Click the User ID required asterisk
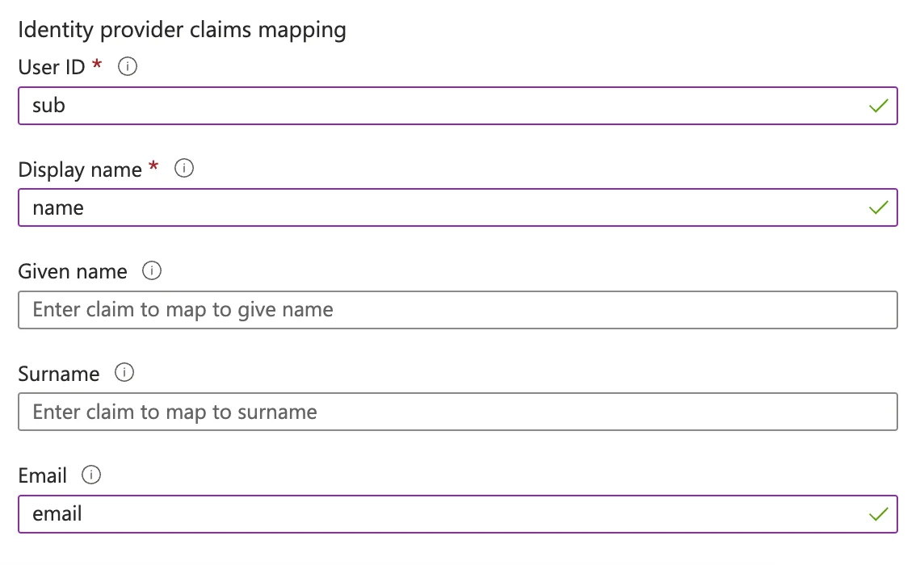924x565 pixels. point(97,67)
